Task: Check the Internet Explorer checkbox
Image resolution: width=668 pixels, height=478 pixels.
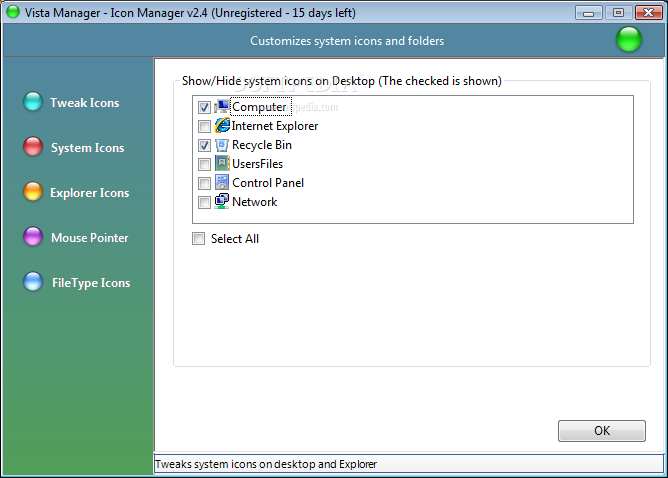Action: tap(204, 126)
